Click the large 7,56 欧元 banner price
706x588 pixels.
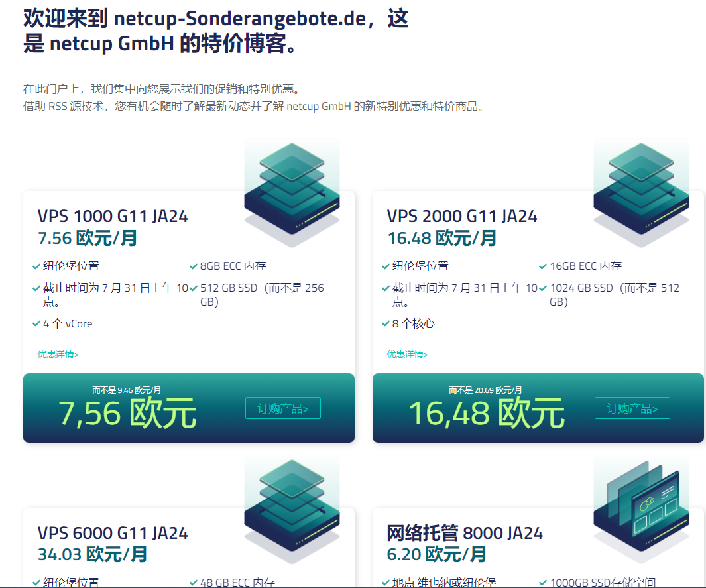point(127,413)
